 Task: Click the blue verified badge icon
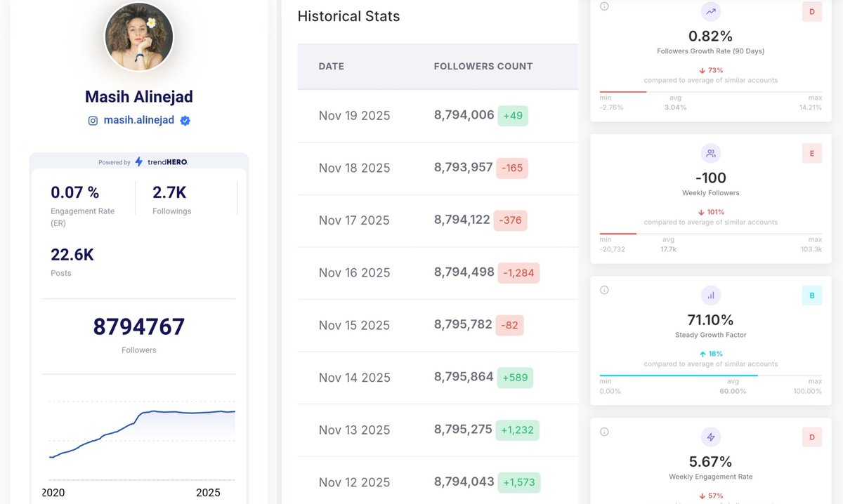pos(185,121)
